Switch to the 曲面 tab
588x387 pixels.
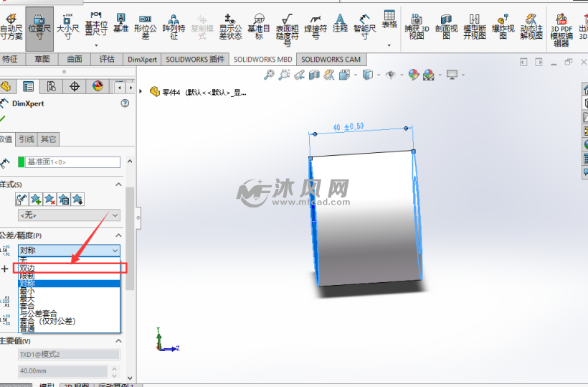pos(75,60)
